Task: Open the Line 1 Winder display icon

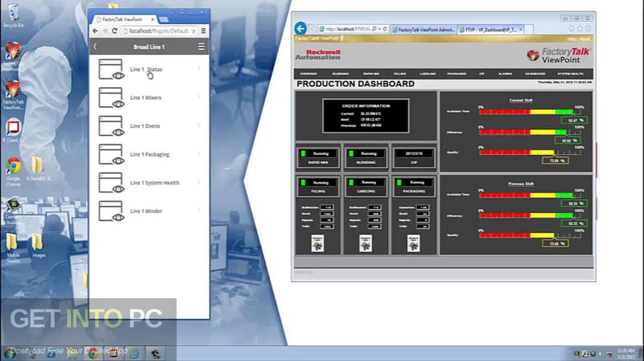Action: pyautogui.click(x=111, y=211)
